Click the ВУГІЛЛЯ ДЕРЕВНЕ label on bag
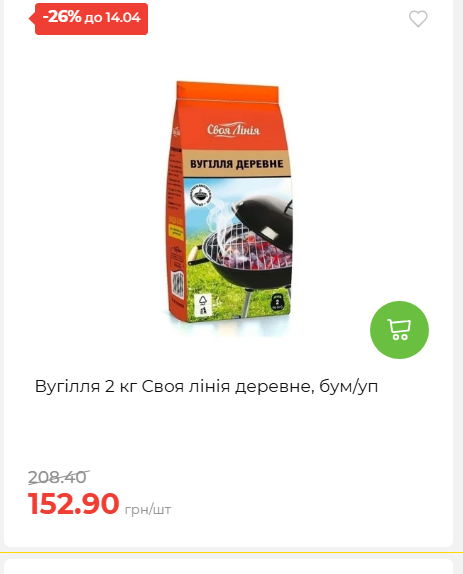 pyautogui.click(x=236, y=164)
